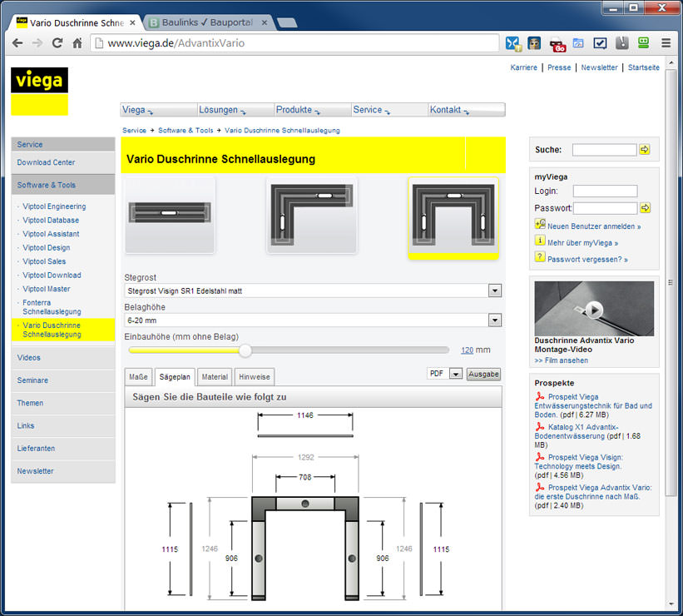Expand the Produkte navigation menu

pyautogui.click(x=313, y=110)
